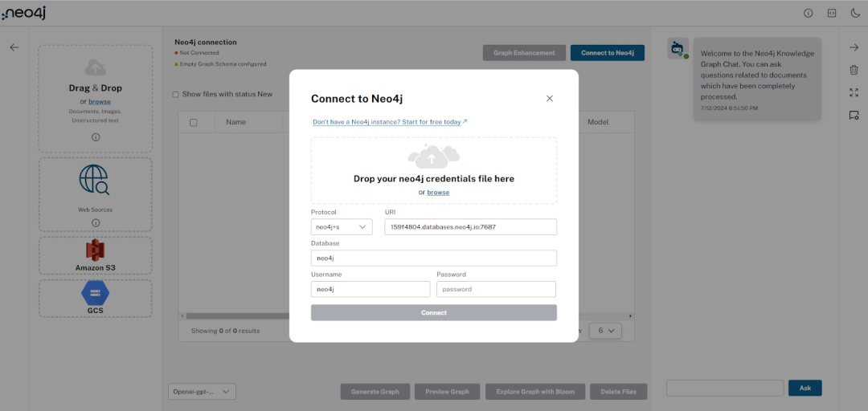Toggle Show files with status New checkbox
The height and width of the screenshot is (411, 868).
pyautogui.click(x=175, y=95)
